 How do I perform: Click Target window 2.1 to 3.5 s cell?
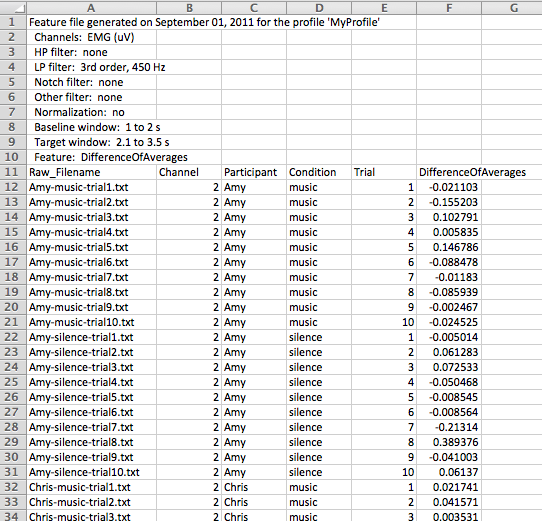tap(91, 142)
